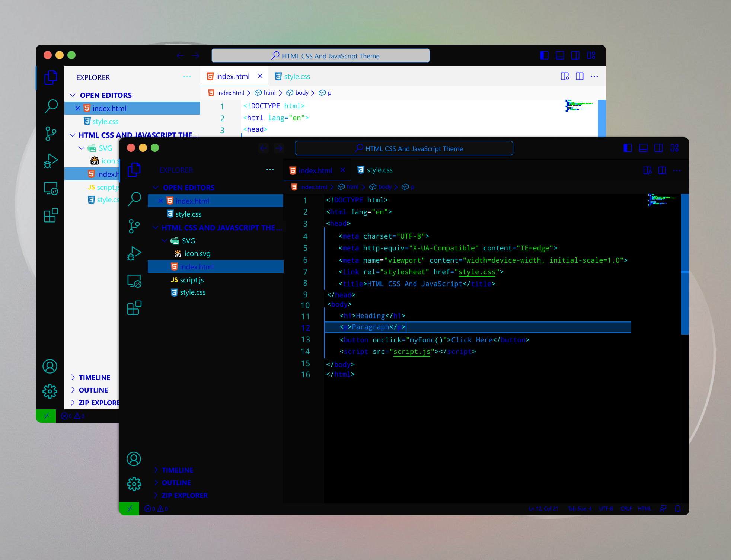Toggle bottom panel in dark window title bar
The height and width of the screenshot is (560, 731).
coord(643,148)
